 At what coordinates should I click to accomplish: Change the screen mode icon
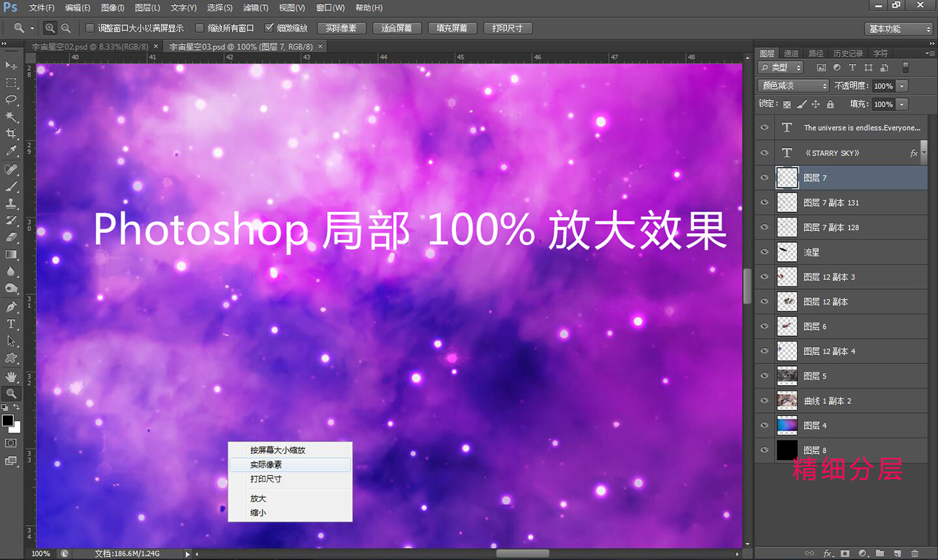pos(11,461)
